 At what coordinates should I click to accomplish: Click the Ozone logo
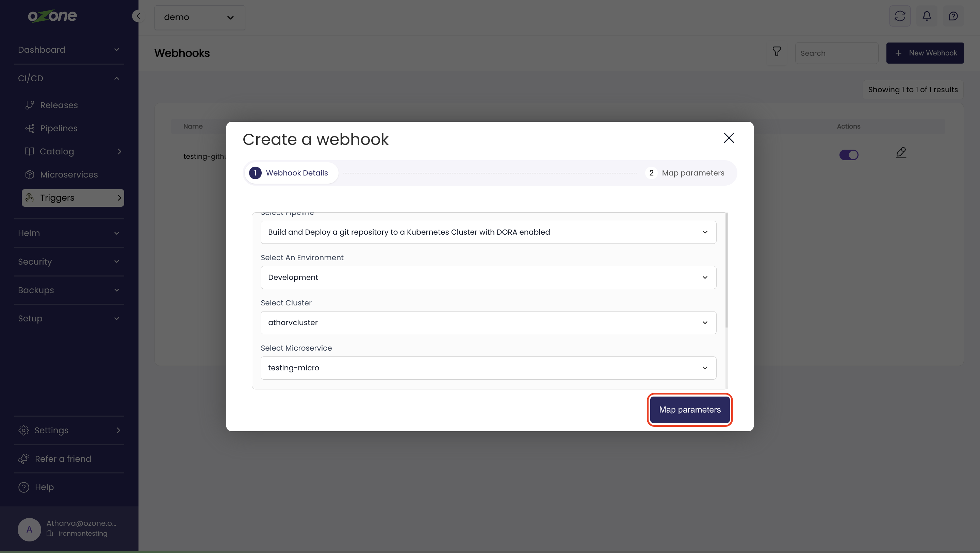point(52,16)
